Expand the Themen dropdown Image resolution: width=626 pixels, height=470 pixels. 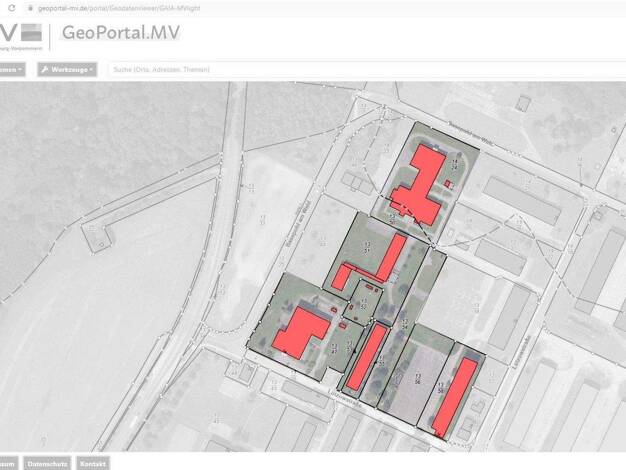pos(12,69)
